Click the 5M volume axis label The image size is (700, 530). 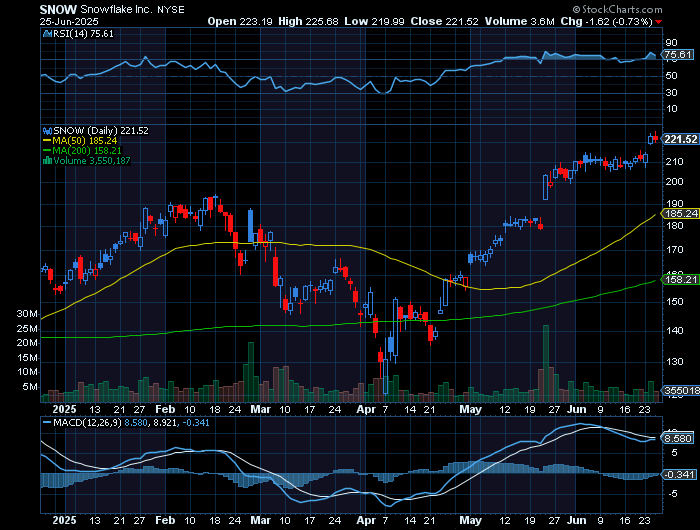(30, 387)
